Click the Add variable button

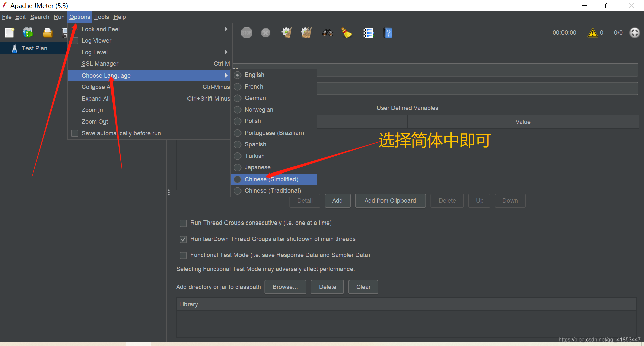[337, 201]
